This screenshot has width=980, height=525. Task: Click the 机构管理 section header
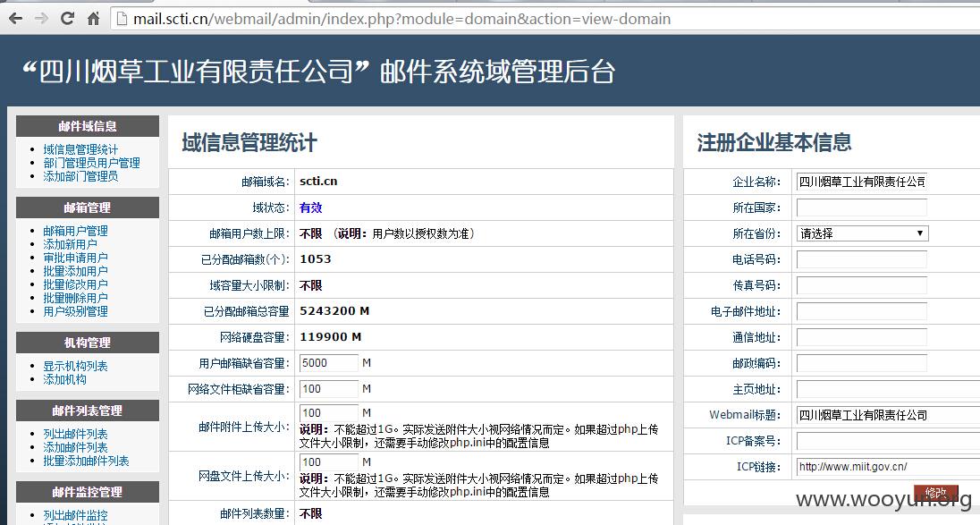pos(88,343)
